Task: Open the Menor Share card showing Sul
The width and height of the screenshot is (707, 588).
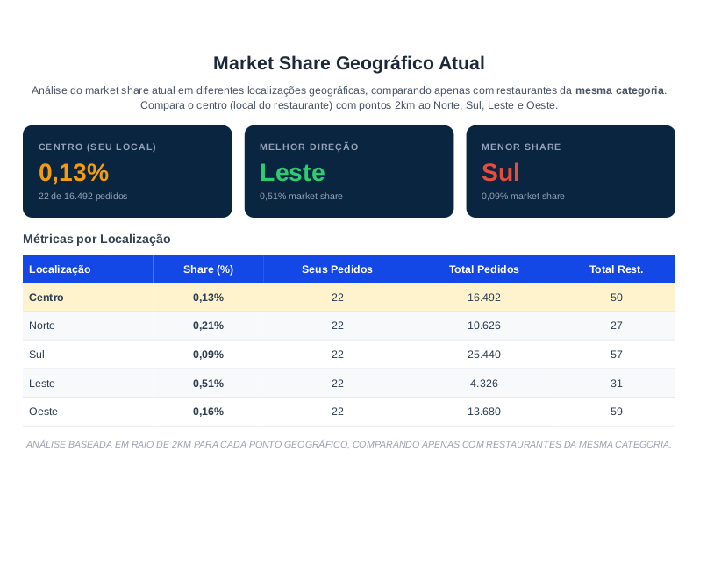Action: point(570,171)
